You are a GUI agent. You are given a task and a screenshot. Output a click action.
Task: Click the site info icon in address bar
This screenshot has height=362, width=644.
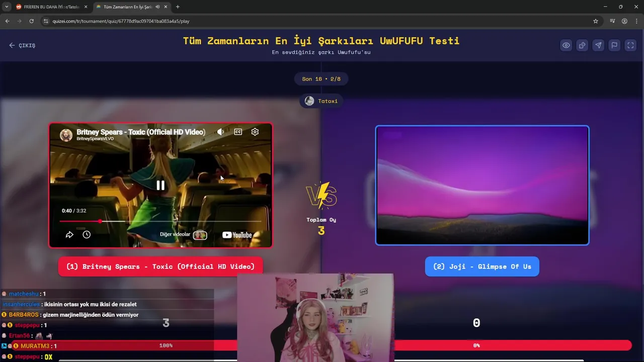point(46,21)
